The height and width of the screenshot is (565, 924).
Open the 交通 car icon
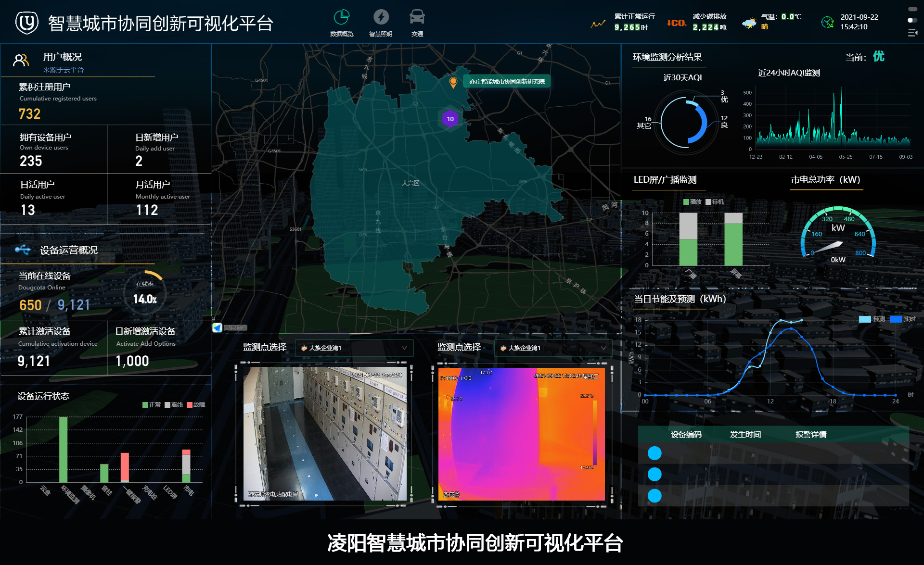417,18
